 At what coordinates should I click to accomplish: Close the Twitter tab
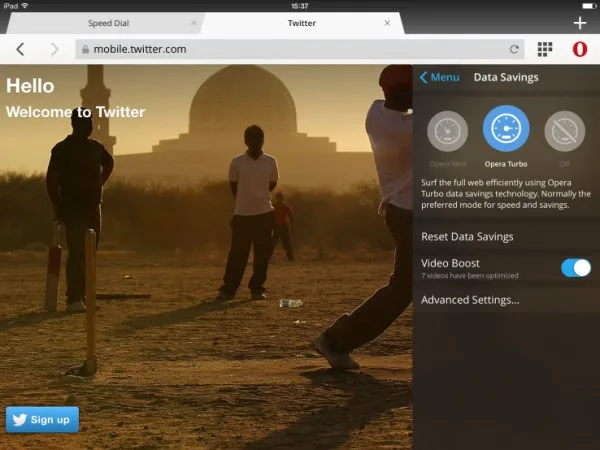pos(387,23)
